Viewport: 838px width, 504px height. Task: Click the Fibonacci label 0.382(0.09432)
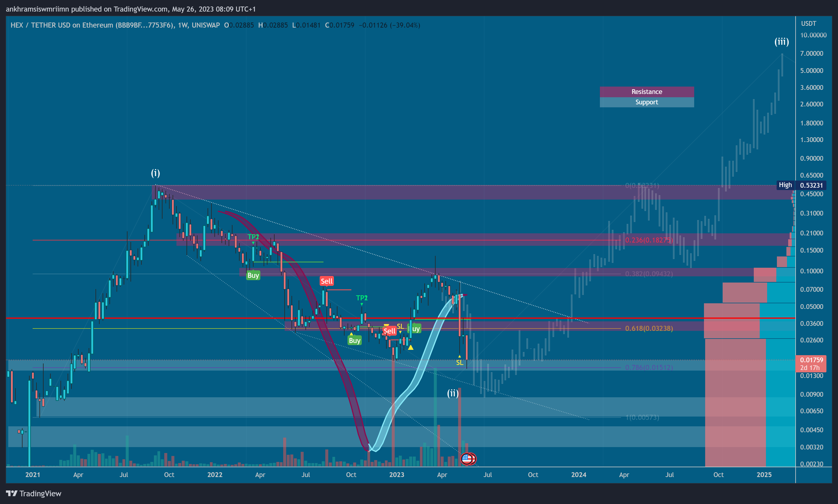(x=649, y=274)
